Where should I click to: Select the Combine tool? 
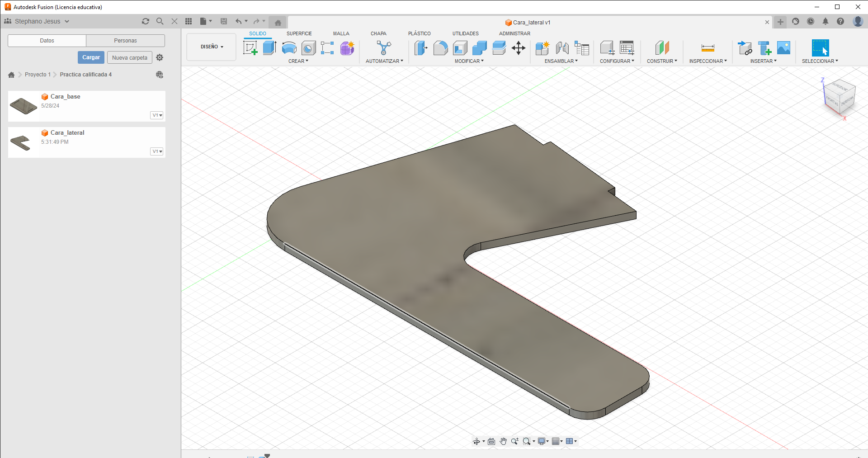[x=480, y=48]
